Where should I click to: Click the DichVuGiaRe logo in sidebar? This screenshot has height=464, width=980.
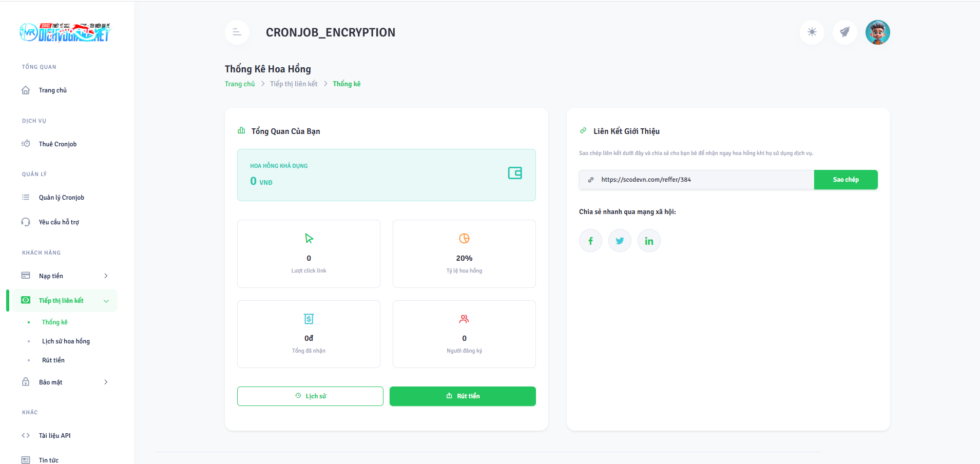point(65,32)
